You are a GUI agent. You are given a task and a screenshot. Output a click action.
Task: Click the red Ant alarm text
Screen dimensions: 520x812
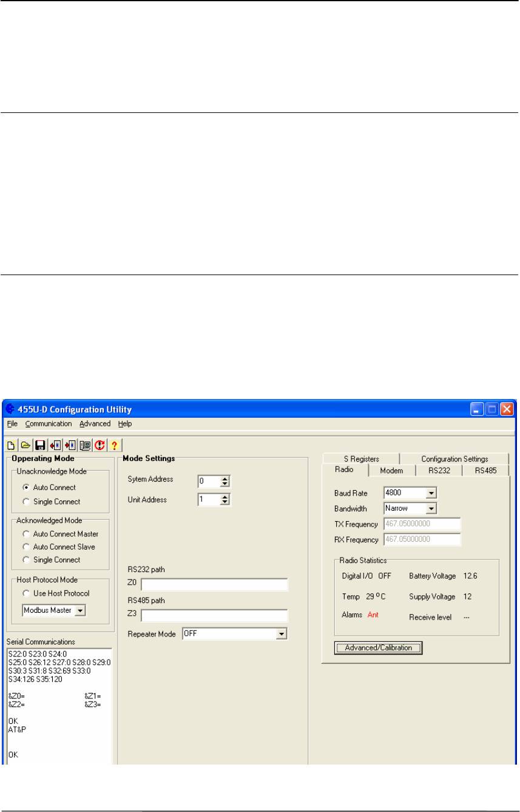tap(373, 615)
